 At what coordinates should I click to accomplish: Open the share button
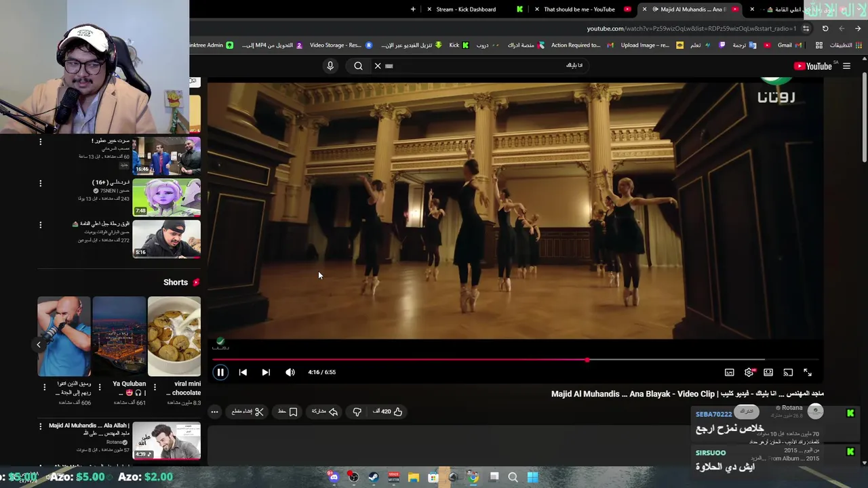(x=325, y=411)
